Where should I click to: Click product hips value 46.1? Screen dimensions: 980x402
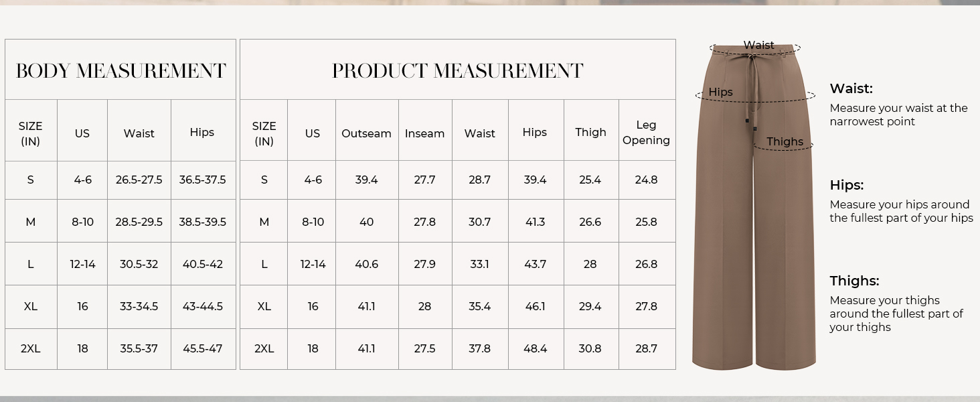tap(535, 306)
